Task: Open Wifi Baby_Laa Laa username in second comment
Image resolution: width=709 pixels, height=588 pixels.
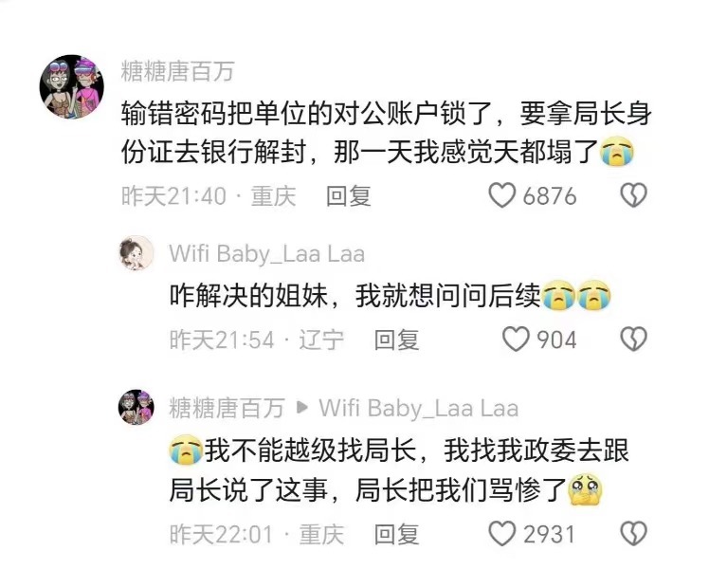Action: click(x=266, y=254)
